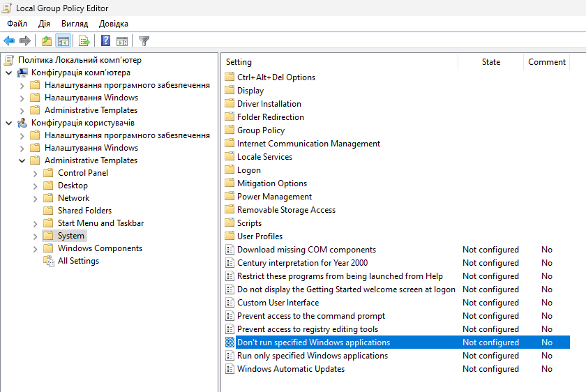Click the Forward arrow toolbar icon

25,41
